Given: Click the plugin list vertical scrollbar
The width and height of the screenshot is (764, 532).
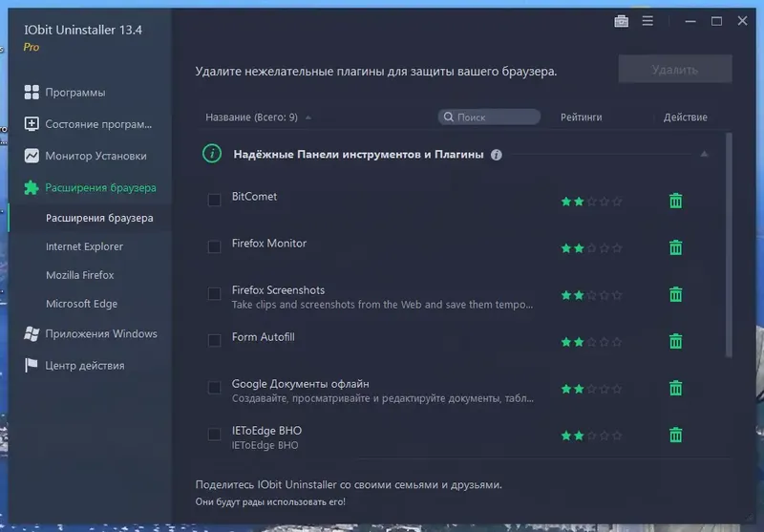Looking at the screenshot, I should pos(729,245).
